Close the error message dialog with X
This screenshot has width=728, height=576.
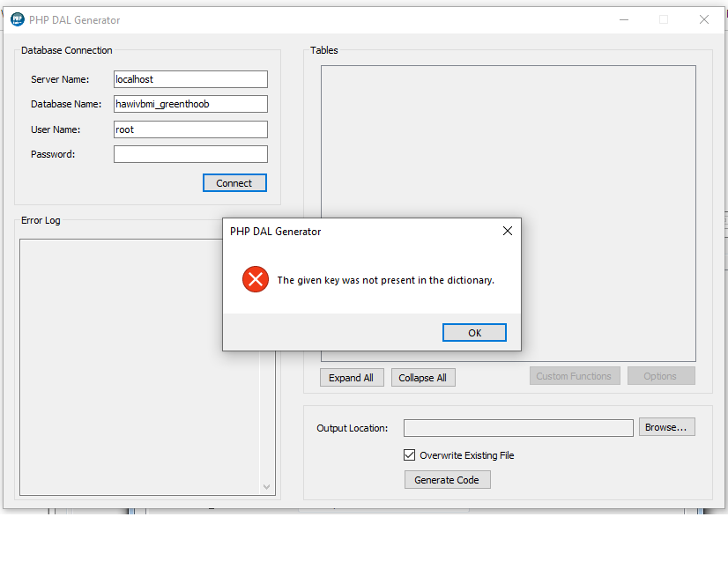507,232
